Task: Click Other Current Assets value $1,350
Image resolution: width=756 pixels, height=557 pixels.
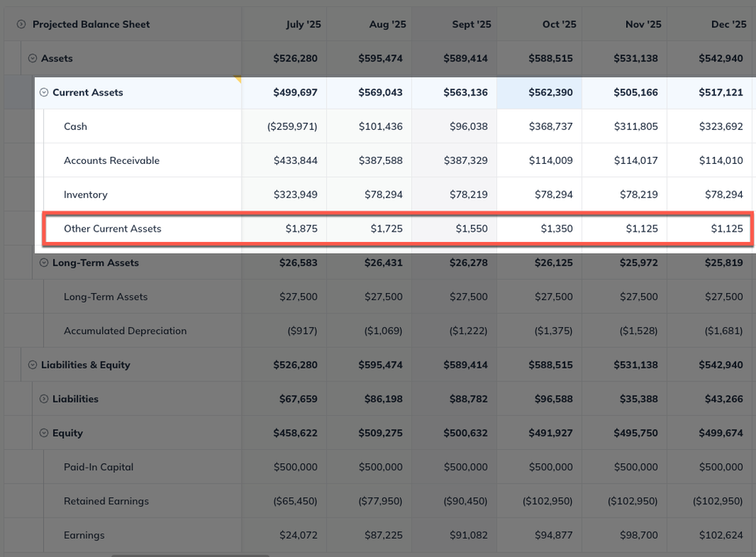Action: [x=557, y=228]
